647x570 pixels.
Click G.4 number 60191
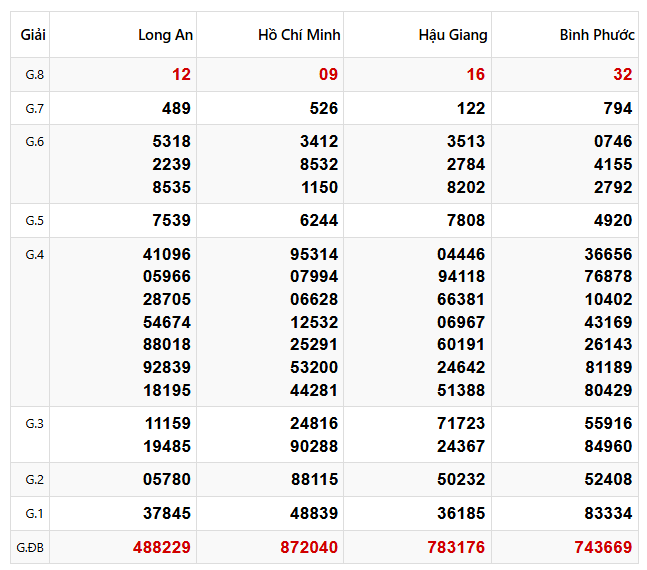(461, 345)
